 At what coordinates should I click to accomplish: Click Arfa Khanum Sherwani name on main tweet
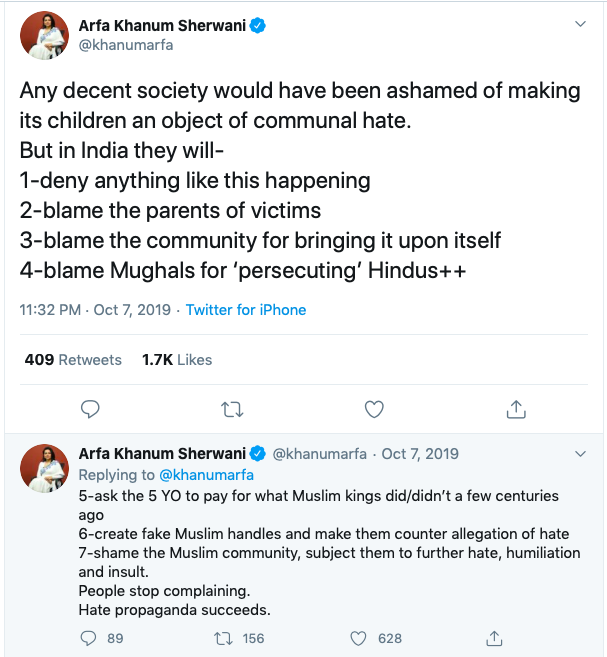(x=161, y=26)
